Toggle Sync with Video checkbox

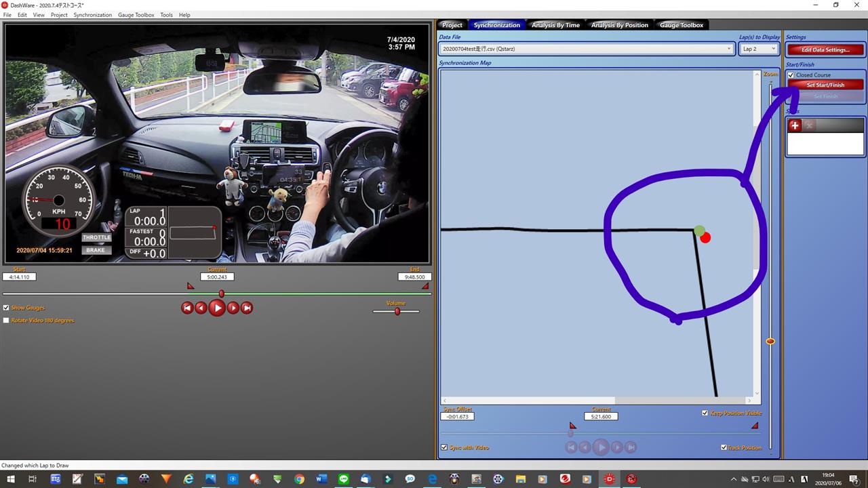click(x=444, y=447)
